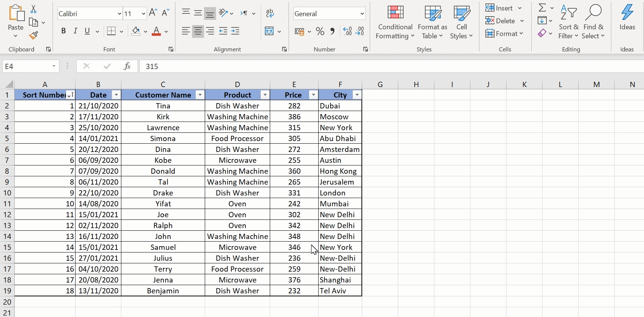Toggle Italic formatting
The image size is (644, 317).
[x=76, y=31]
